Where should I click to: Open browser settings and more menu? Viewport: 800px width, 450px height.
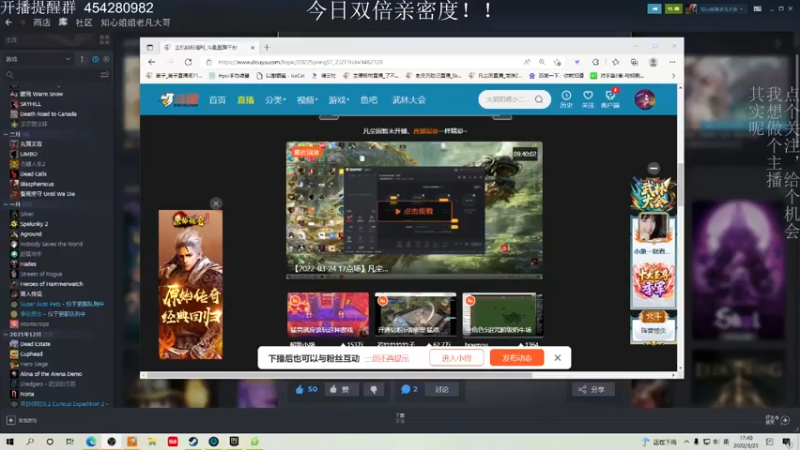pyautogui.click(x=672, y=62)
